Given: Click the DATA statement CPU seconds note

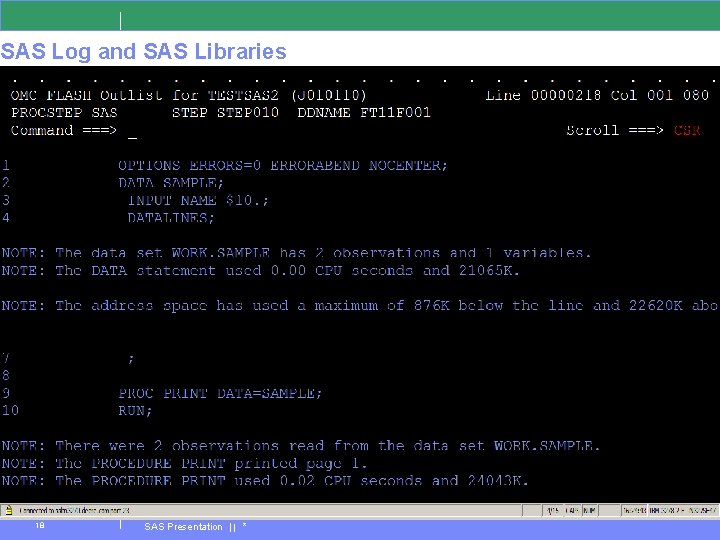Looking at the screenshot, I should click(x=260, y=270).
